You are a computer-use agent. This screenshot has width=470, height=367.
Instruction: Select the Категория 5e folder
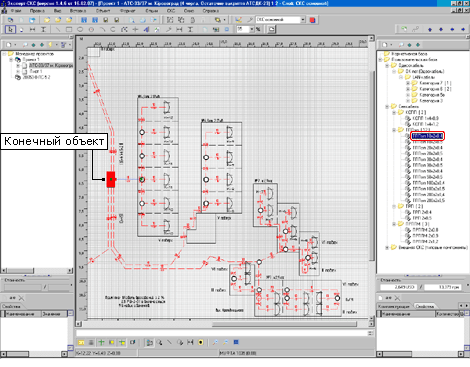pyautogui.click(x=432, y=95)
